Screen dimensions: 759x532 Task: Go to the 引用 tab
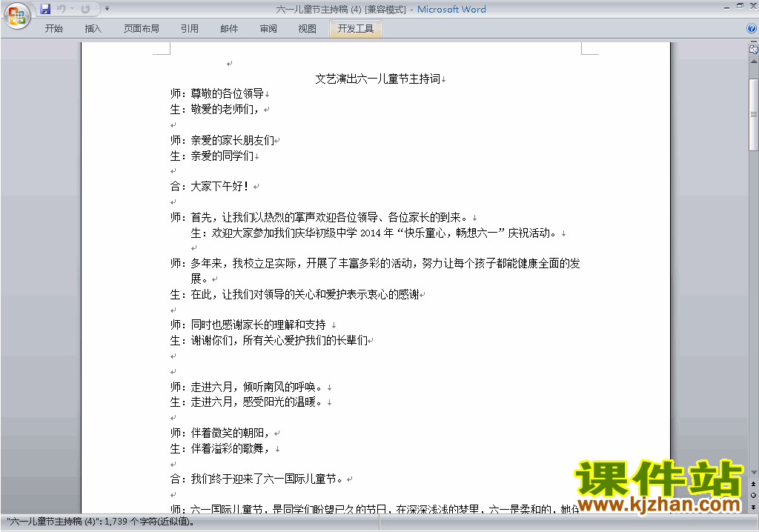click(x=190, y=29)
